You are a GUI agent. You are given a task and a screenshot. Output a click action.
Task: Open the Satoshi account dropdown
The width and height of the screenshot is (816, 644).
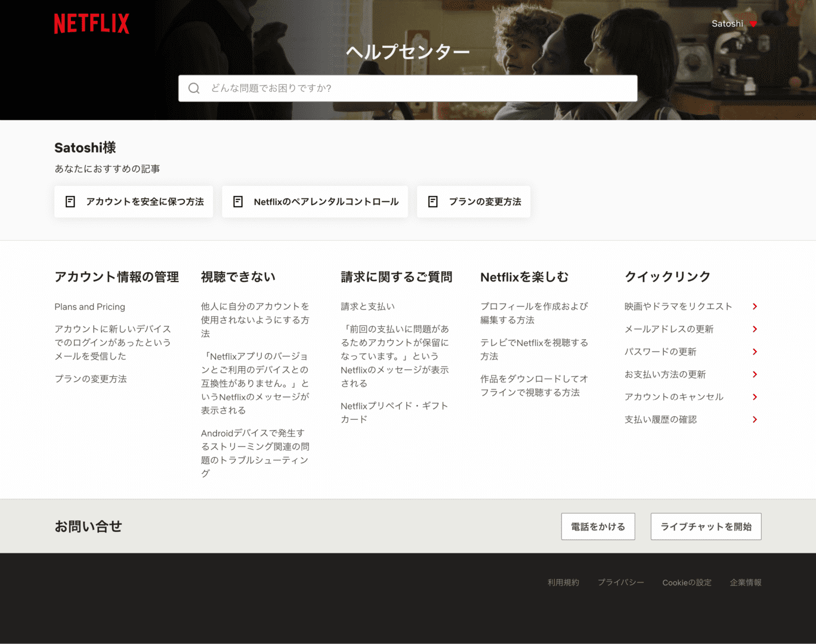coord(734,24)
